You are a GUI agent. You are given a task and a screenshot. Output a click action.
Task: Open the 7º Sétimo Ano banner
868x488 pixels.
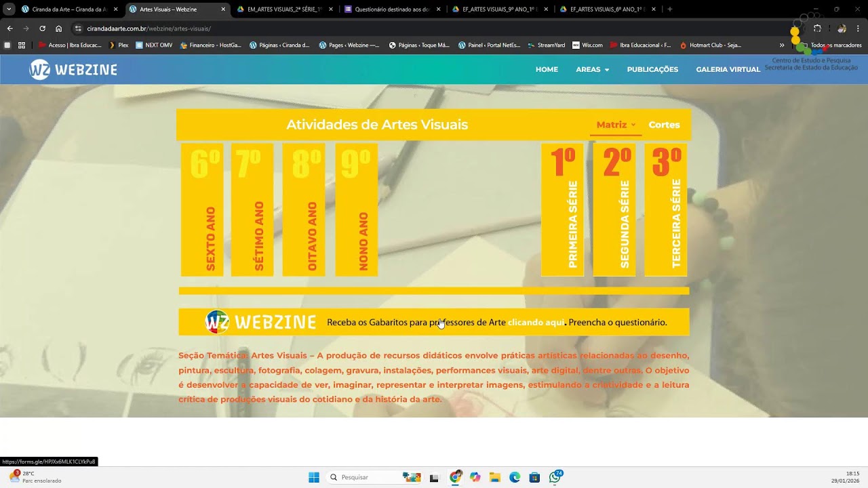pos(252,209)
